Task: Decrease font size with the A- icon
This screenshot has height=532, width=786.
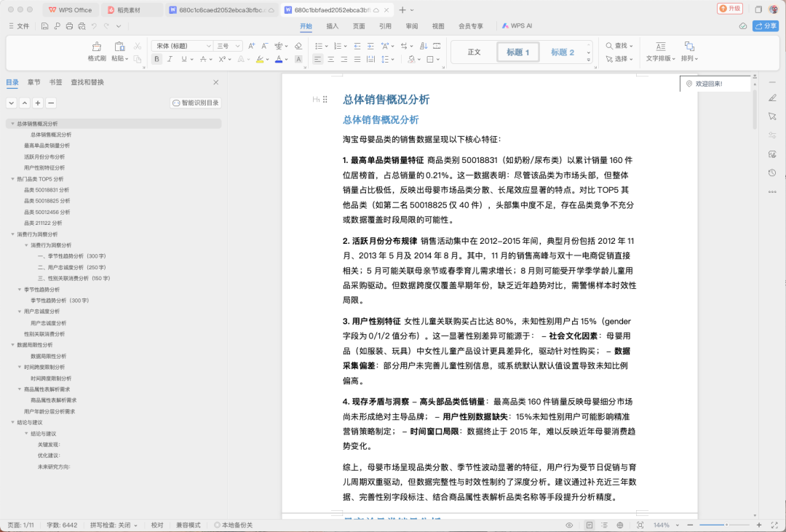Action: 265,46
